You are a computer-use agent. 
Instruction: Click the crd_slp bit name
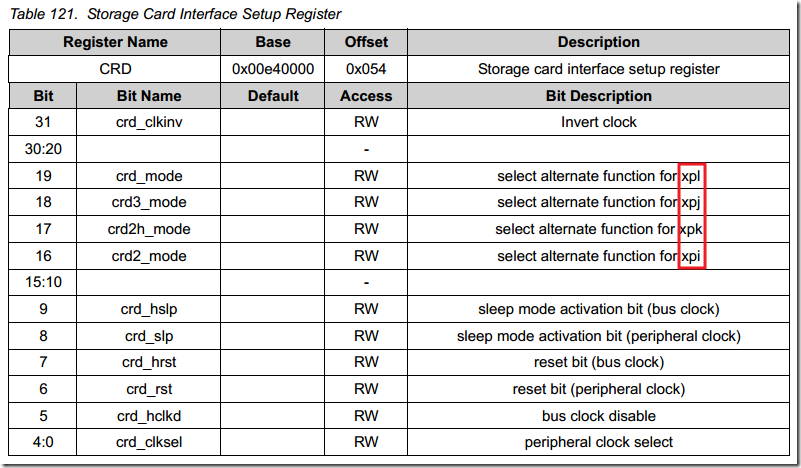coord(147,336)
